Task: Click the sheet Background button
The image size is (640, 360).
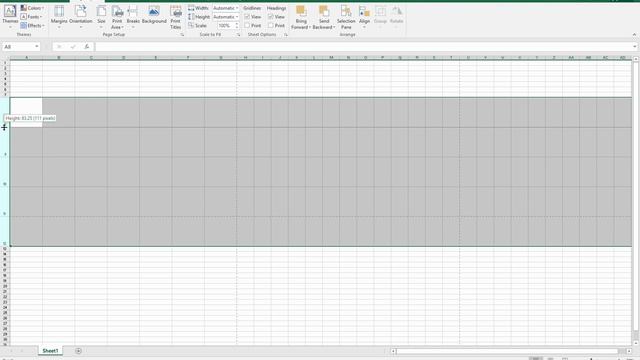Action: pos(154,16)
